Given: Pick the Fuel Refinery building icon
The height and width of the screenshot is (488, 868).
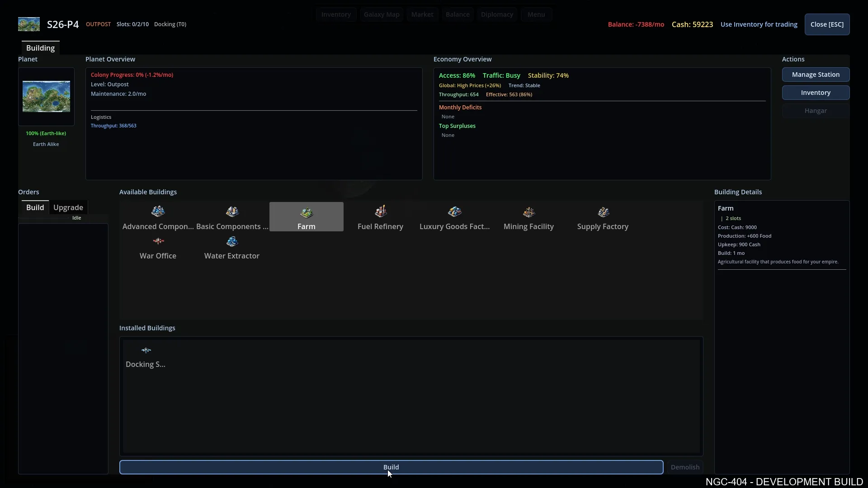Looking at the screenshot, I should tap(380, 211).
